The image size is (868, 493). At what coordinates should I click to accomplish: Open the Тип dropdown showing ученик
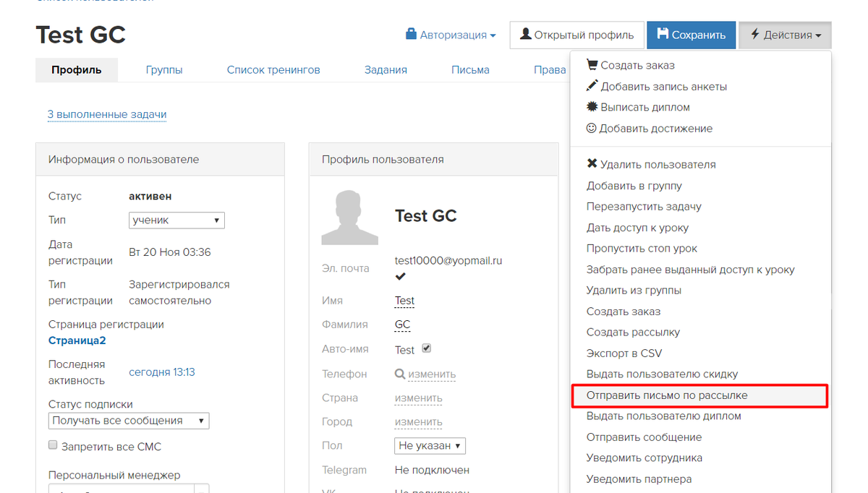(176, 220)
